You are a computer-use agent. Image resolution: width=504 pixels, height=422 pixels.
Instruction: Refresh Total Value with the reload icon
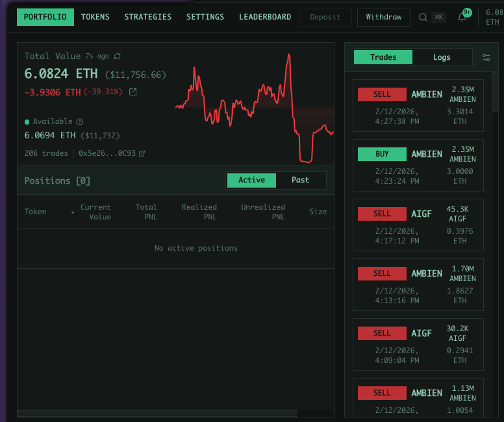[x=118, y=56]
